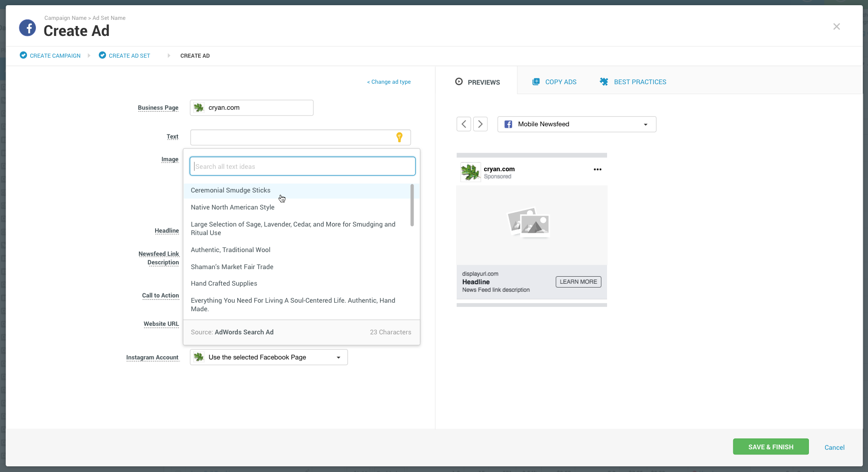This screenshot has height=472, width=868.
Task: Click the Newsfeed Link Description label
Action: click(x=159, y=258)
